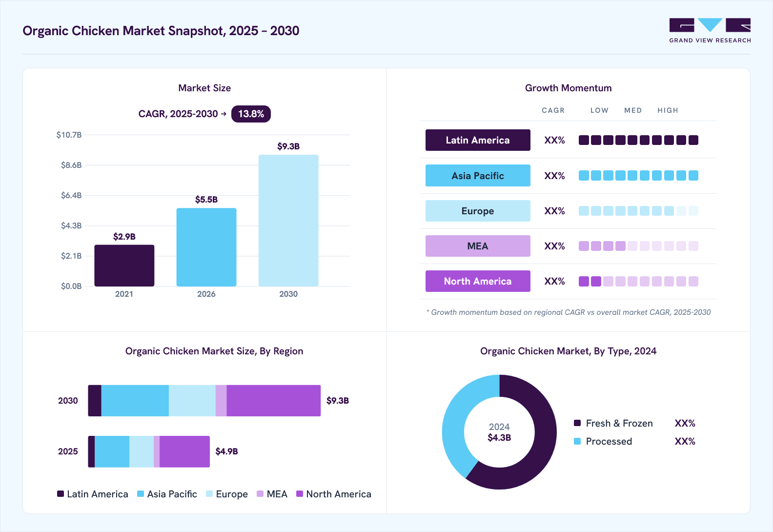This screenshot has width=773, height=532.
Task: Click the Asia Pacific legend swatch
Action: tap(141, 494)
